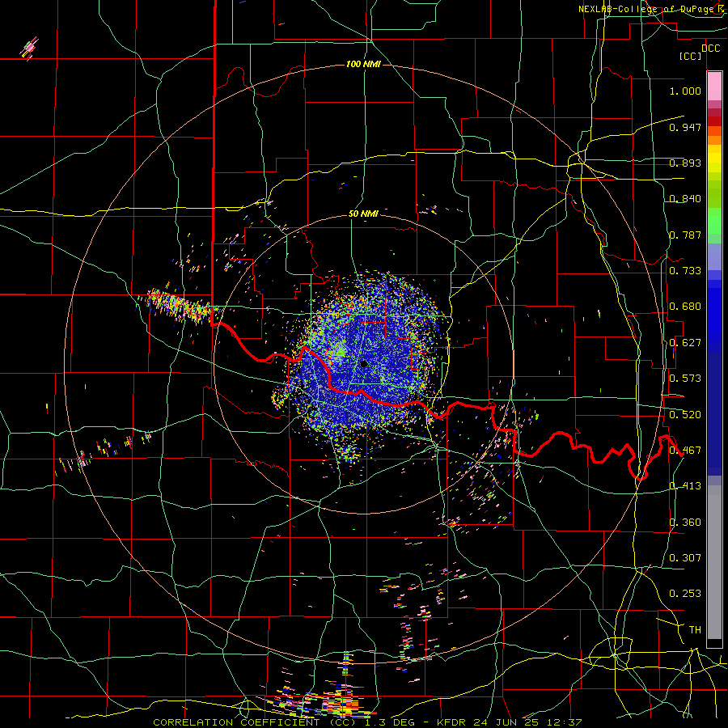Select the 0.627 scale value

pos(685,343)
